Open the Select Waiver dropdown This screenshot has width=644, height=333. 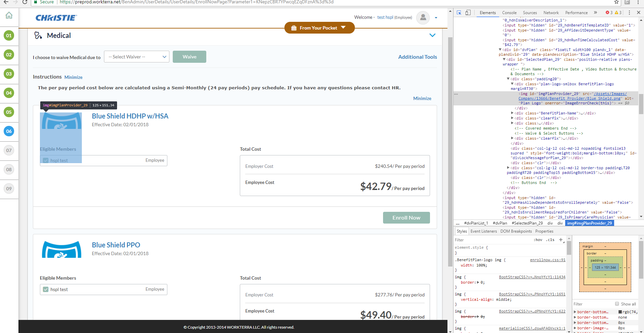pyautogui.click(x=137, y=57)
